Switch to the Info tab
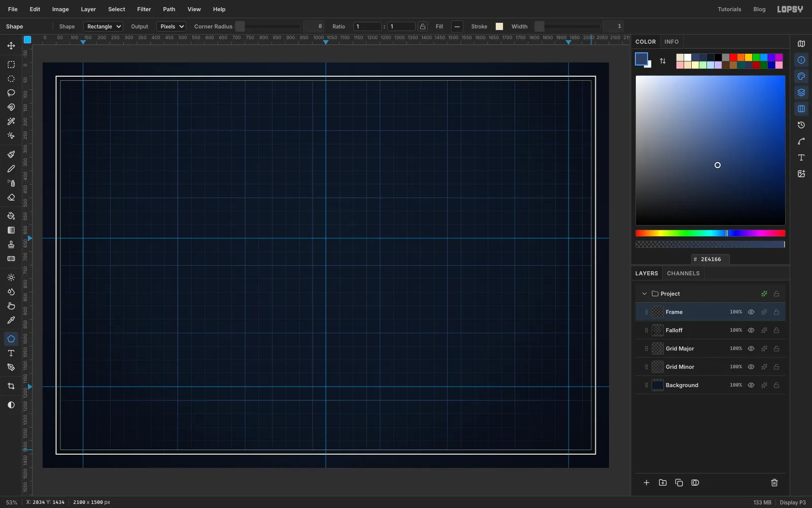 (x=671, y=42)
